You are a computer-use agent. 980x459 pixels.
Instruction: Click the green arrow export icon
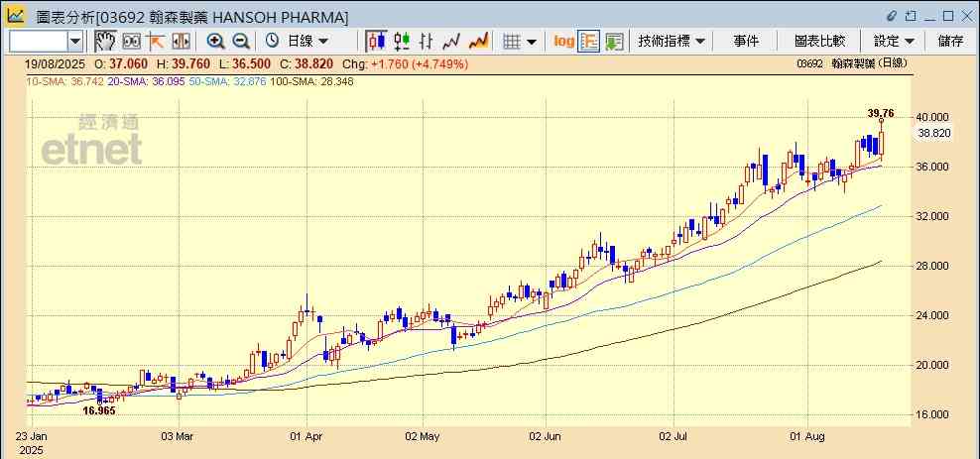[614, 42]
